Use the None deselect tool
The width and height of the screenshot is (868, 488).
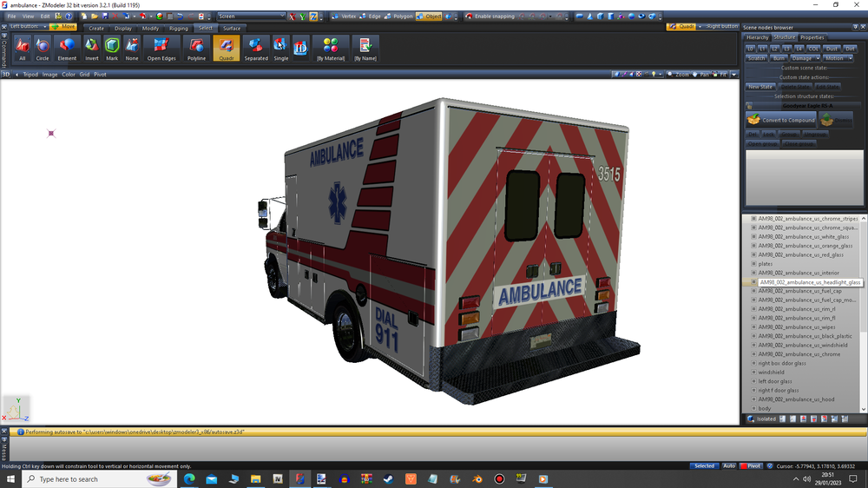[132, 48]
